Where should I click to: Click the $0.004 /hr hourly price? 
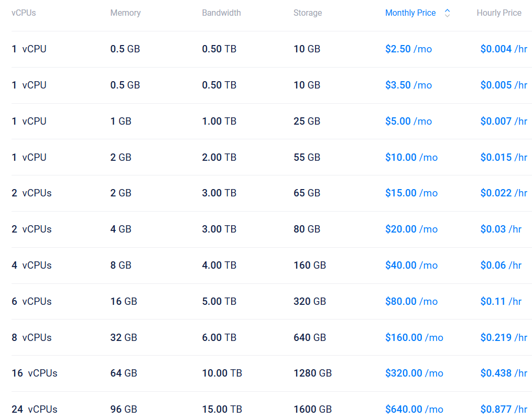504,49
